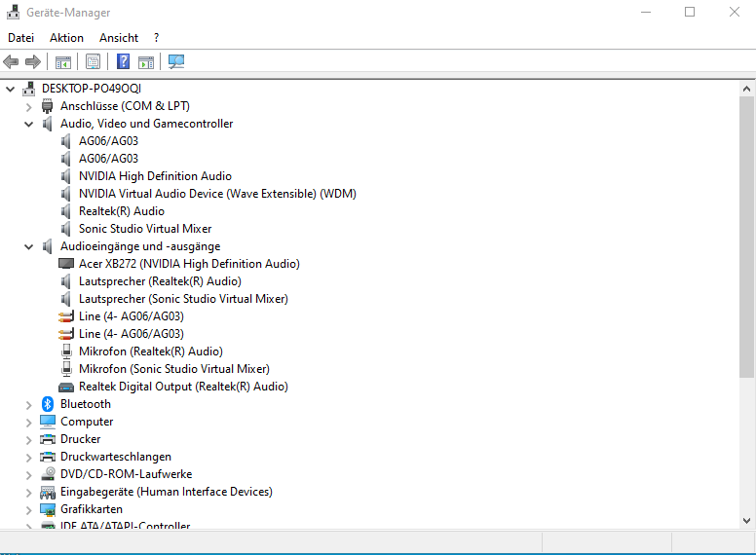Open the Datei menu
Image resolution: width=756 pixels, height=555 pixels.
[20, 38]
